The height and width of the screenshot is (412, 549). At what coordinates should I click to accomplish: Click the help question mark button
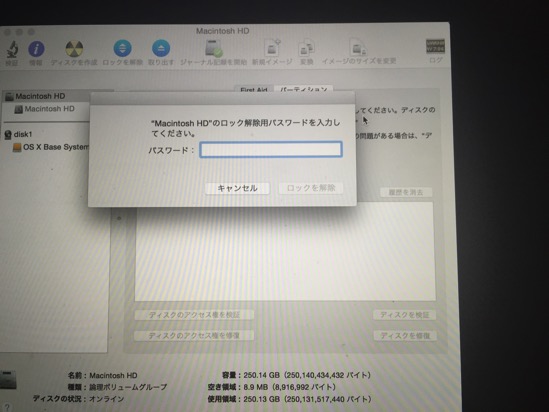pyautogui.click(x=7, y=407)
